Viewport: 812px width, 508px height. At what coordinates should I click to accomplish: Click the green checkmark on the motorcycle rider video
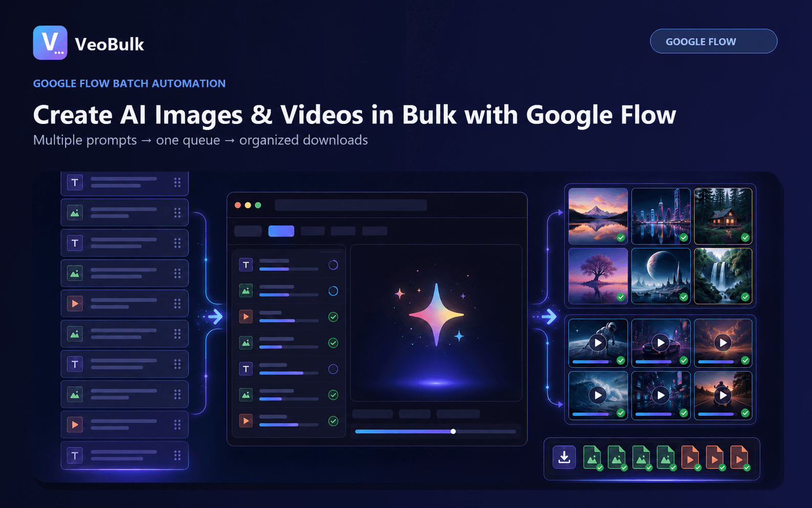[745, 413]
